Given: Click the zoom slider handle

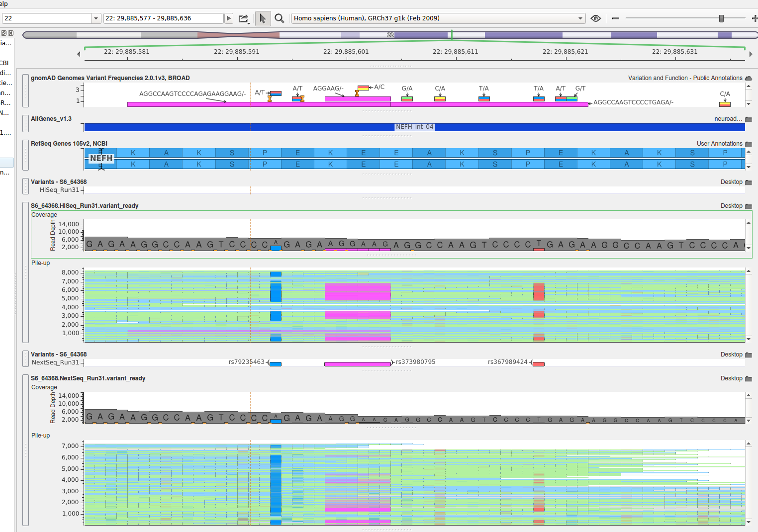Looking at the screenshot, I should pos(721,18).
